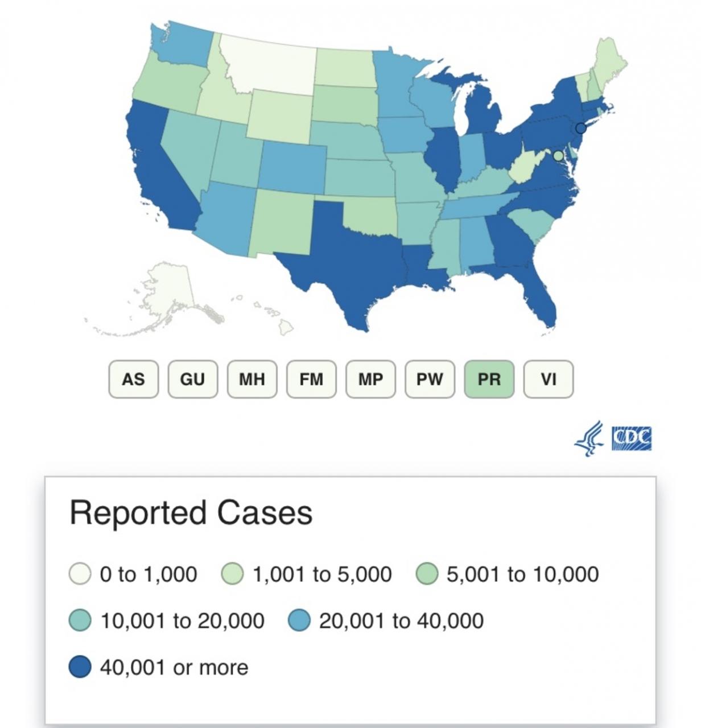
Task: Click the HHS eagle logo
Action: pyautogui.click(x=589, y=439)
